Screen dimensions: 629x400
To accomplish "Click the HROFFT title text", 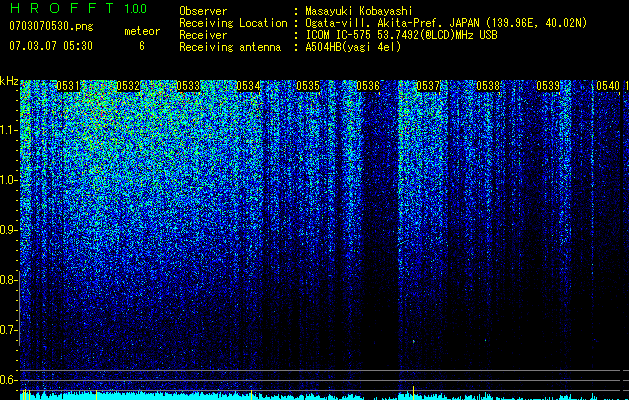I will click(x=62, y=8).
